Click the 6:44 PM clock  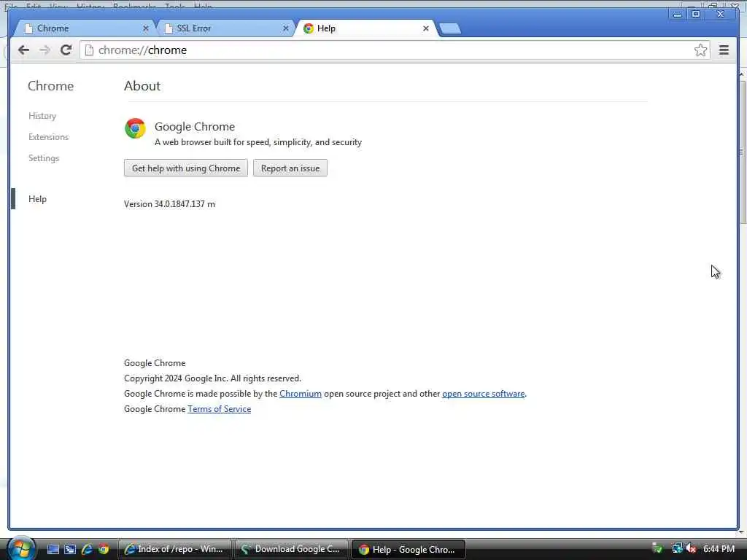(719, 549)
